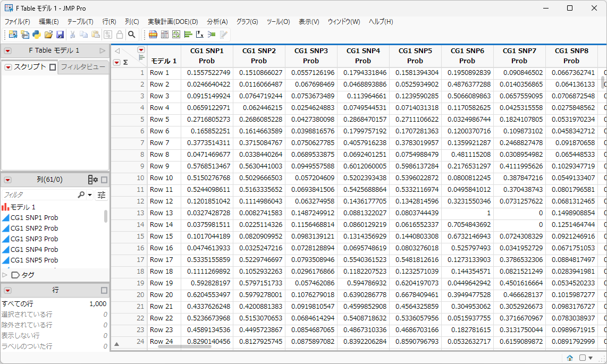
Task: Click the copy icon in toolbar
Action: point(83,35)
